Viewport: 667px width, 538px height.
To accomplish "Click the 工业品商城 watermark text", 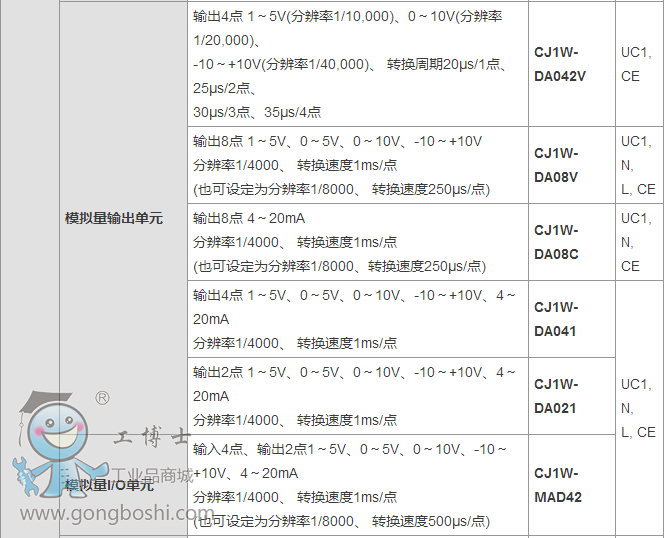I will pos(155,475).
